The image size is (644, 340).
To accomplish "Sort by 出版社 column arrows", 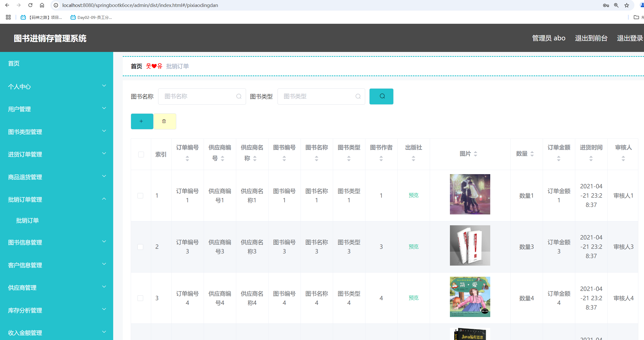I will coord(413,158).
